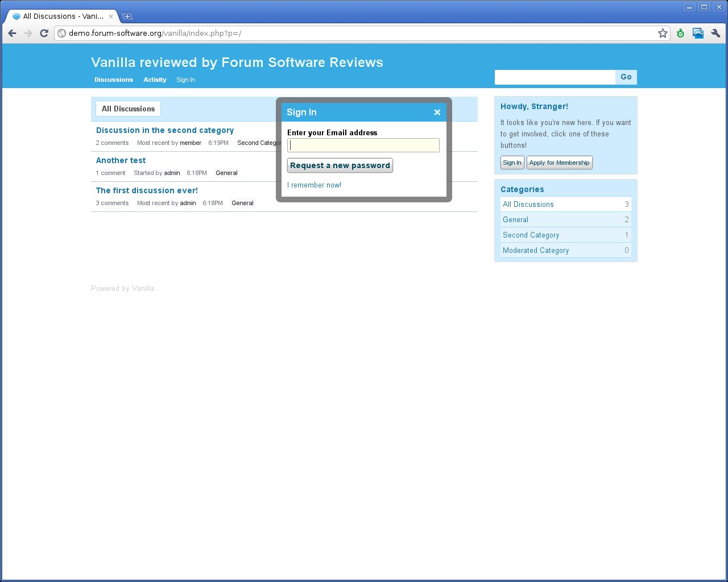The height and width of the screenshot is (582, 728).
Task: Open the Activity menu item
Action: 155,80
